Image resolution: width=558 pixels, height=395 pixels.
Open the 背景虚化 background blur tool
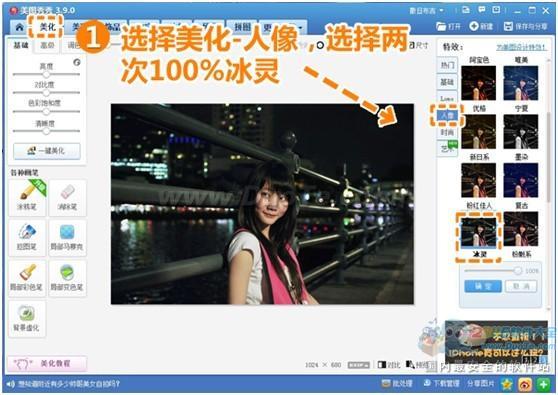(27, 318)
